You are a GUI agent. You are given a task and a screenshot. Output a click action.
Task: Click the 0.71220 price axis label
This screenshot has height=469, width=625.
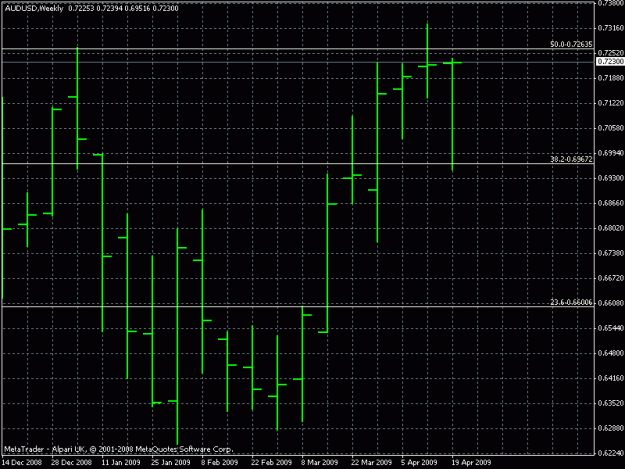coord(610,103)
